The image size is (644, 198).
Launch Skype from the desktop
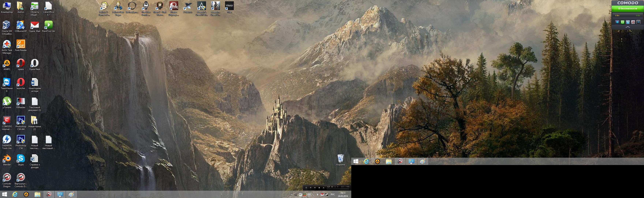21,159
